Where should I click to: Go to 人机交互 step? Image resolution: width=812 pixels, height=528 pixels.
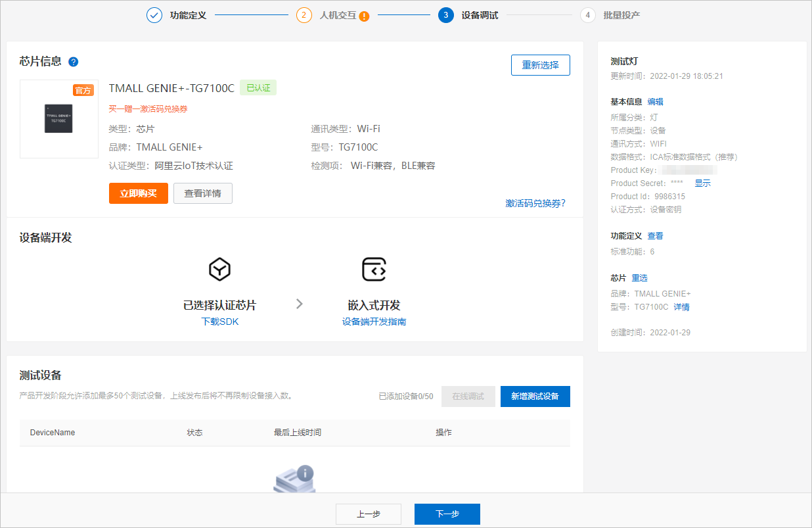coord(338,15)
